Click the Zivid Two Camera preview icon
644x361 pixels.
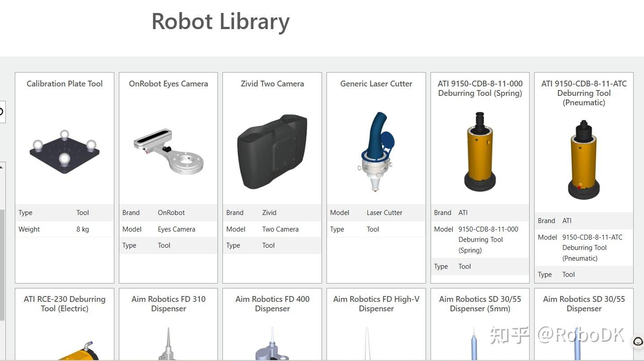click(x=272, y=150)
